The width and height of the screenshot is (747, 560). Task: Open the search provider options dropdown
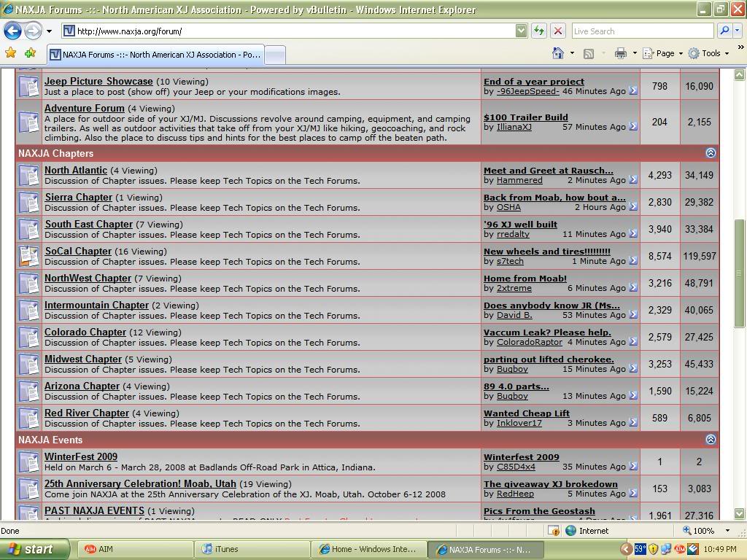[737, 31]
